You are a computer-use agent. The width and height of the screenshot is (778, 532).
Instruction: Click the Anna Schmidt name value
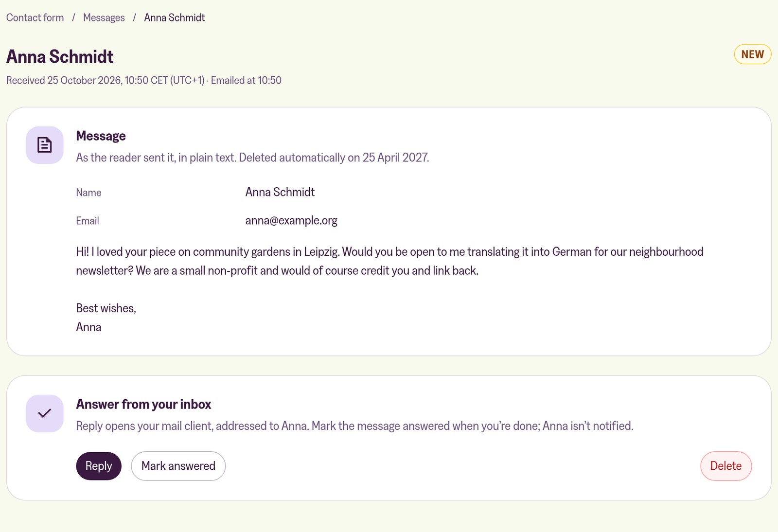point(280,192)
